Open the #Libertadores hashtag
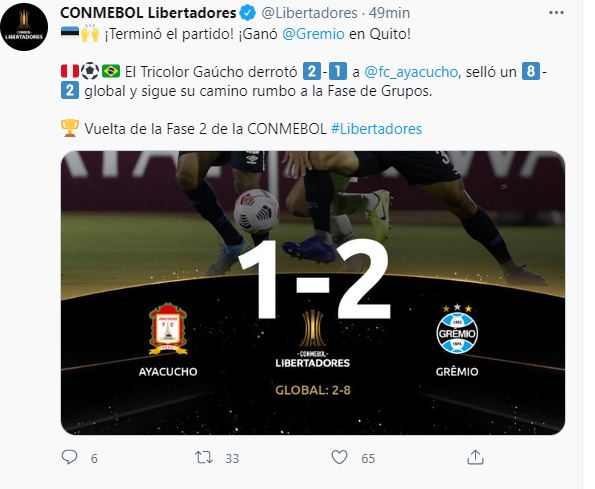 [x=376, y=129]
